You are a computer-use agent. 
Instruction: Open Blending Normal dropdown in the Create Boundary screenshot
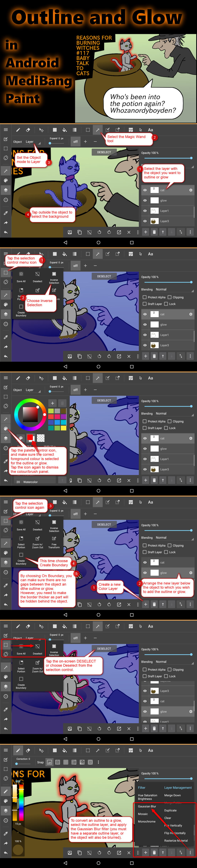click(x=175, y=537)
